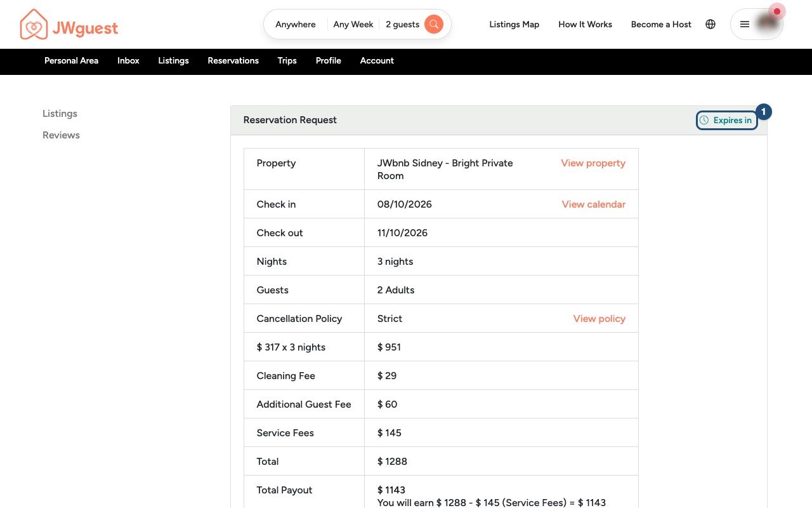The image size is (812, 508).
Task: Click the 3 nights value
Action: 395,262
